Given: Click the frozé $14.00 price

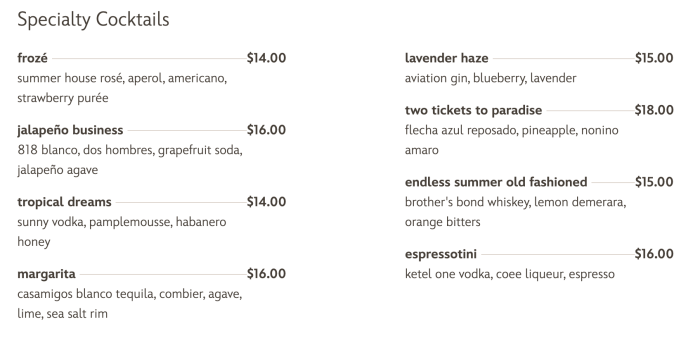Looking at the screenshot, I should (267, 58).
